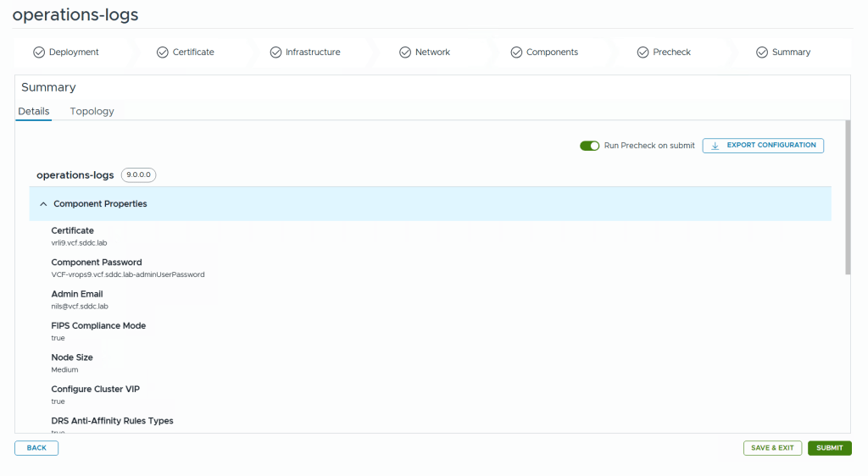Click the Deployment step checkmark icon
Viewport: 868px width, 476px height.
[39, 53]
